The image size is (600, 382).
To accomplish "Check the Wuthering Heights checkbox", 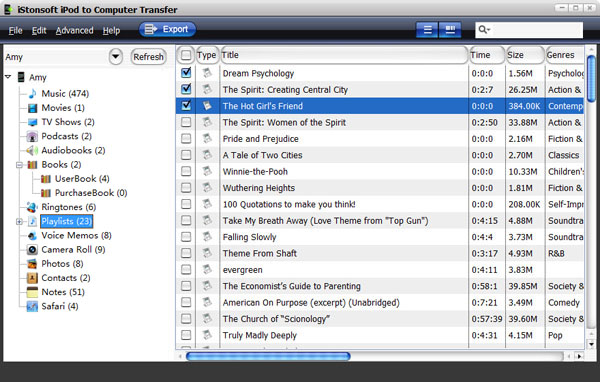I will coord(186,188).
